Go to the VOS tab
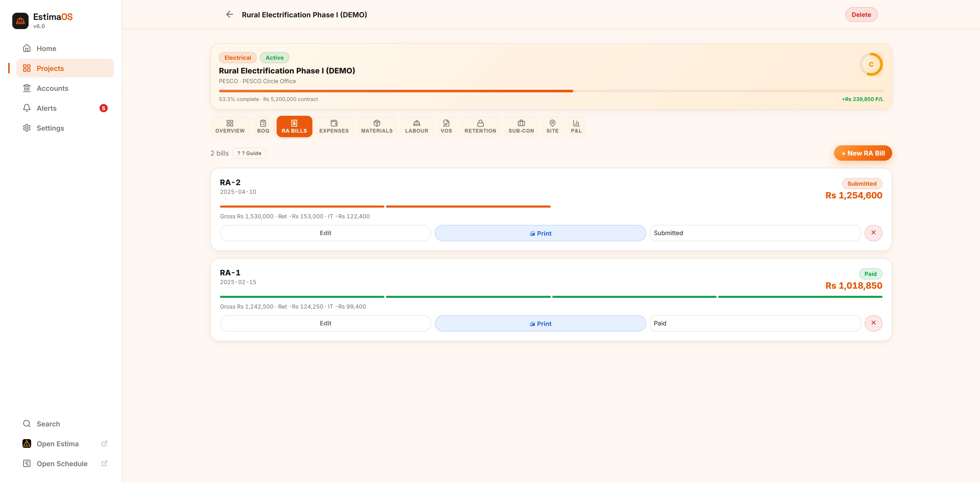This screenshot has height=483, width=980. coord(446,126)
